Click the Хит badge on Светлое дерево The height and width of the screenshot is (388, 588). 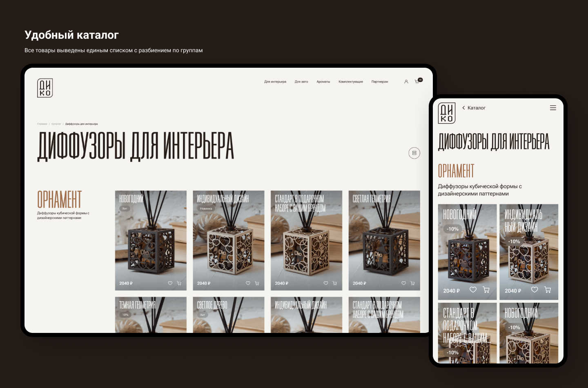click(x=203, y=315)
